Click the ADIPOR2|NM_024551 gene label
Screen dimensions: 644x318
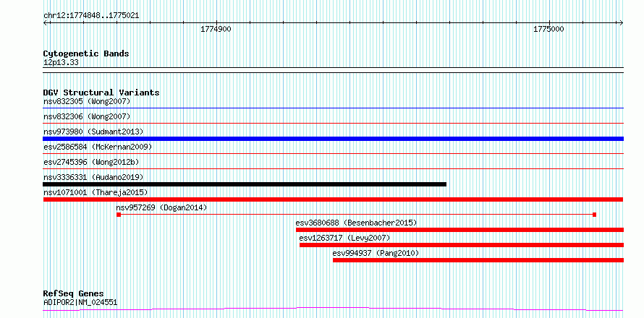[x=80, y=302]
